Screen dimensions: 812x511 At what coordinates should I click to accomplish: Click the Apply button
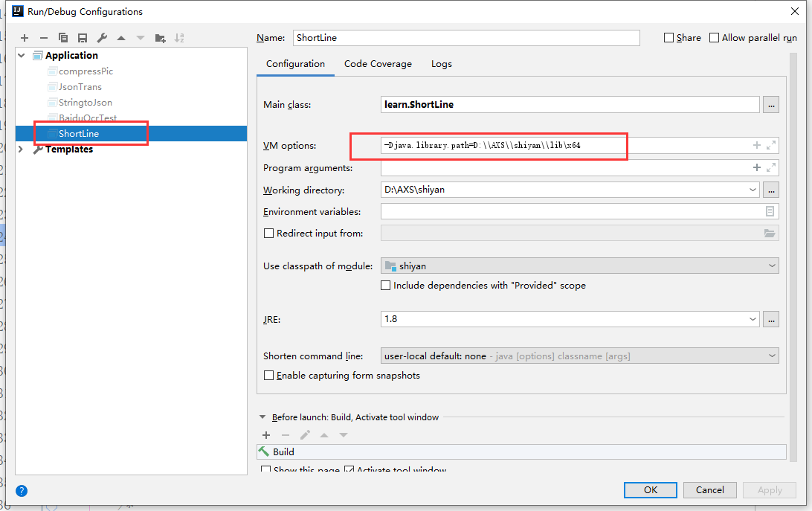point(769,489)
